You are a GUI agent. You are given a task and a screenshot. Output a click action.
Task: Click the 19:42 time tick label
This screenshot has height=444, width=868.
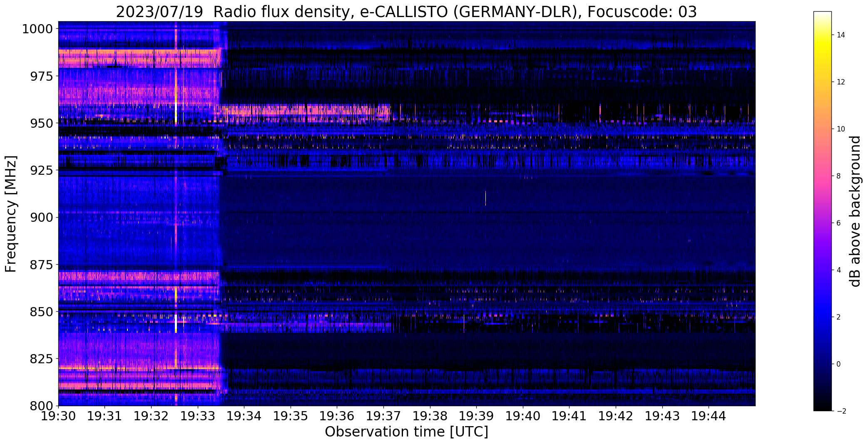pos(616,416)
